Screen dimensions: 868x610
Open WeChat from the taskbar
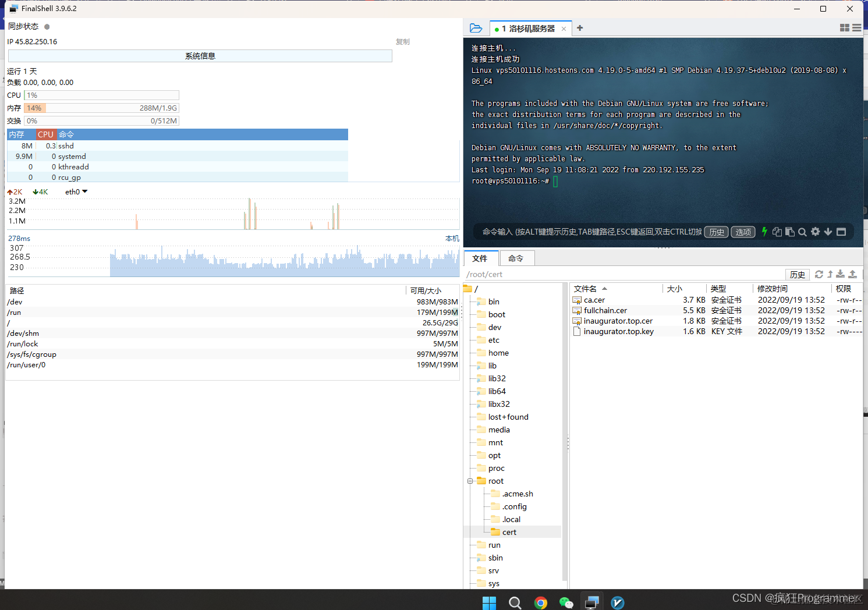click(x=566, y=602)
